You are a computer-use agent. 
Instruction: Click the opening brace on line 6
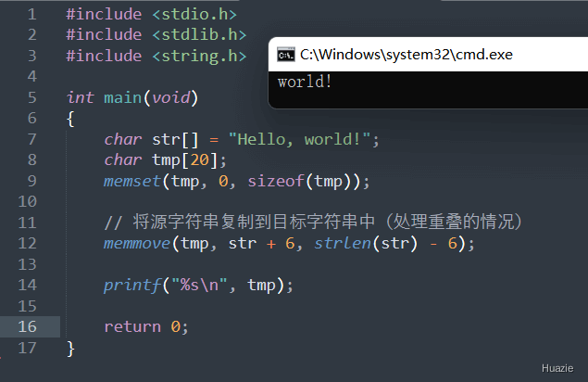70,119
